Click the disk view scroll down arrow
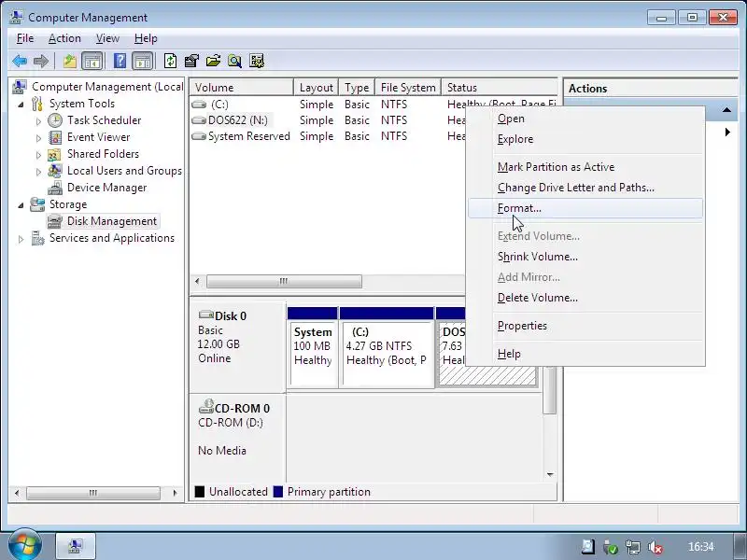Viewport: 747px width, 560px height. click(x=550, y=474)
